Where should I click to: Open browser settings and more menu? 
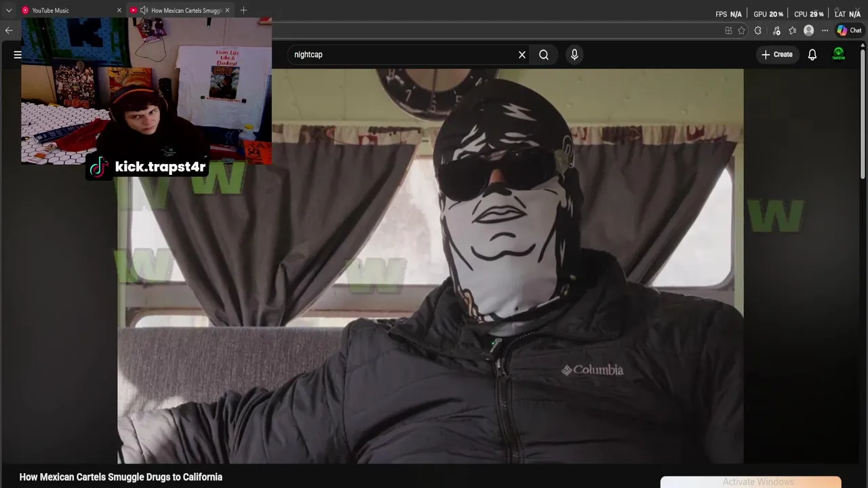(x=825, y=30)
